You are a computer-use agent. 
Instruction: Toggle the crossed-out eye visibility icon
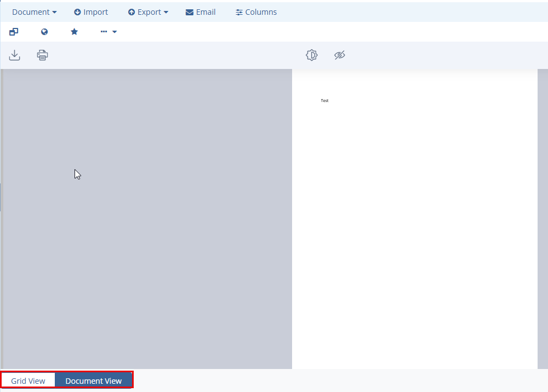[x=340, y=55]
